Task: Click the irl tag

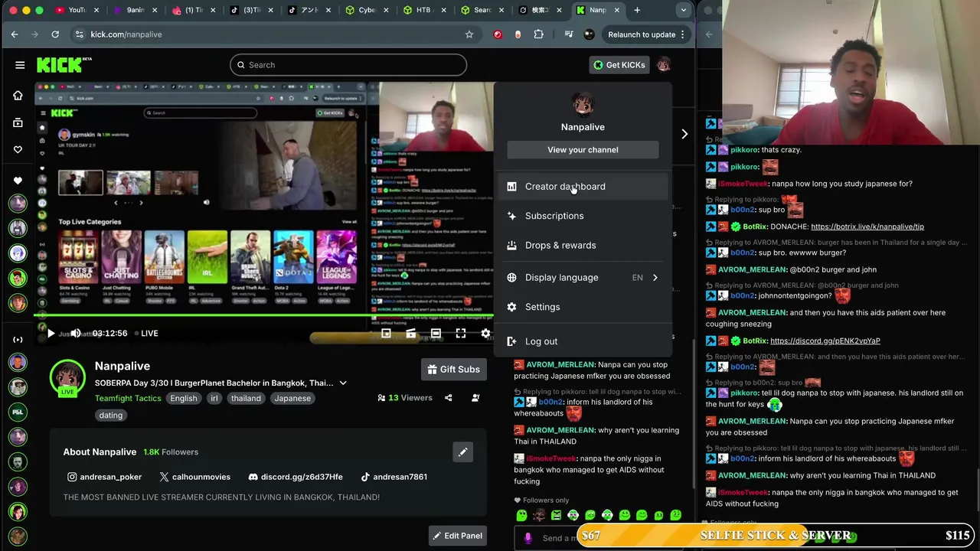Action: 214,398
